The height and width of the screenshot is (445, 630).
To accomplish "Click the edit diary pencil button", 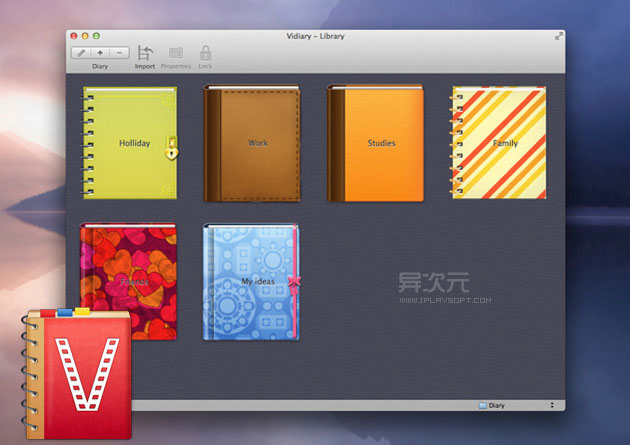I will 80,52.
